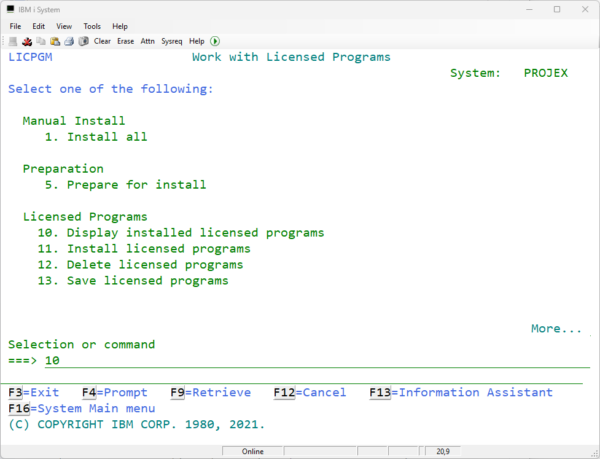
Task: Click Sysreq in the toolbar
Action: [171, 41]
